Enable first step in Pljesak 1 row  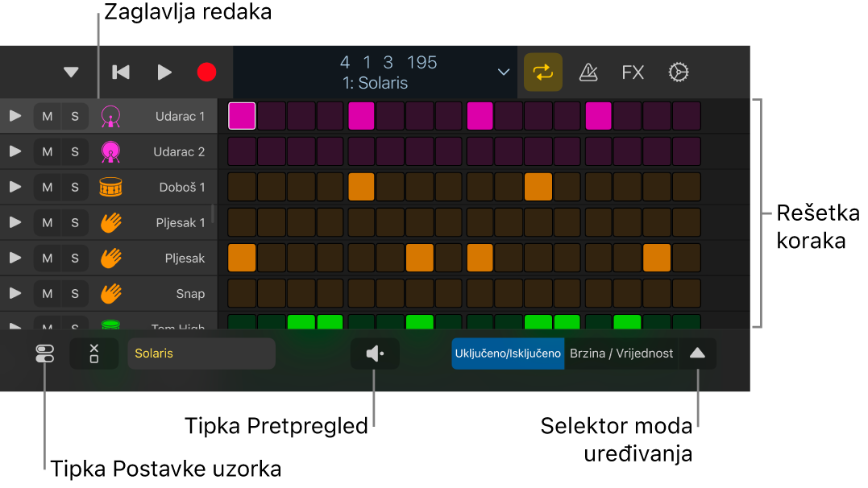click(242, 222)
